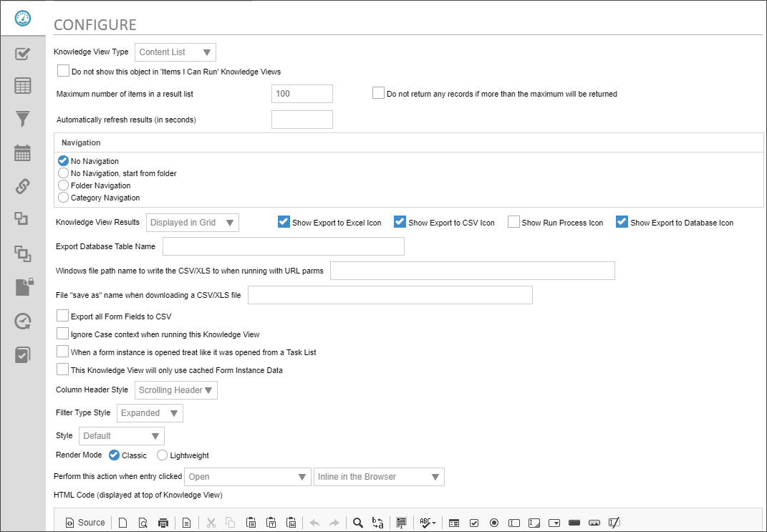Click the checkmark task list sidebar icon

(x=23, y=54)
